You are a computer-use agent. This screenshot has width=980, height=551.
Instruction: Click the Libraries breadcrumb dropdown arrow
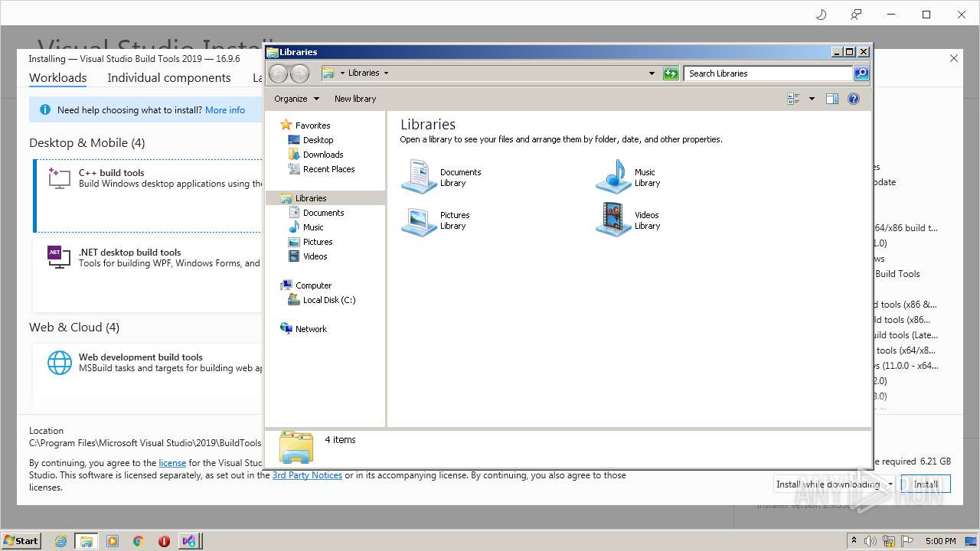(x=386, y=73)
